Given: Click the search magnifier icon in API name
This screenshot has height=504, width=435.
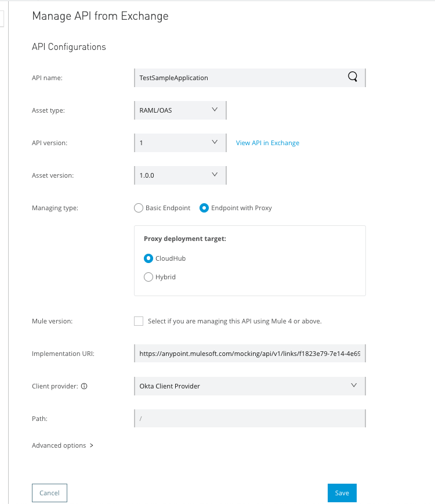Looking at the screenshot, I should coord(353,77).
